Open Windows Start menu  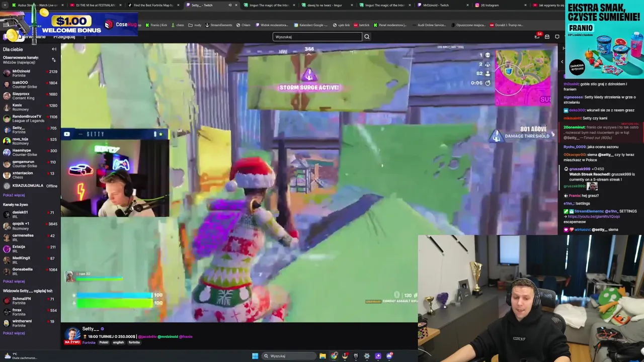click(255, 356)
